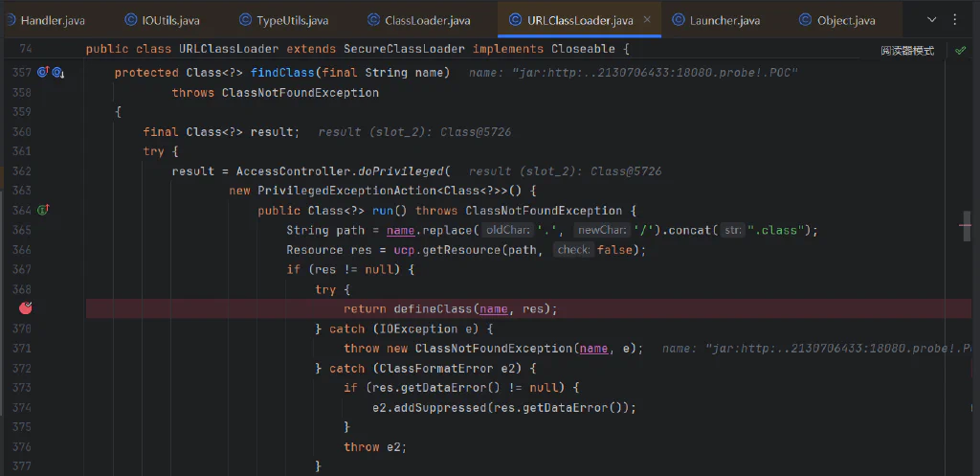Set a breakpoint in the gutter at line 366

click(26, 250)
